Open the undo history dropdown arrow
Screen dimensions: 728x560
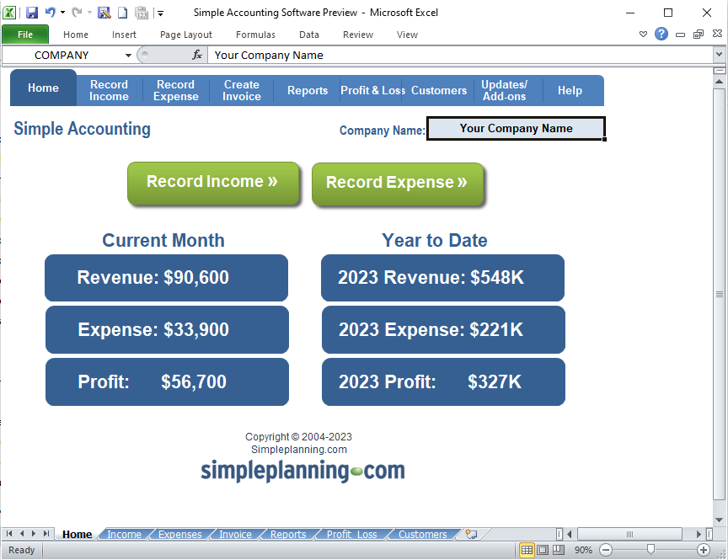(x=62, y=13)
